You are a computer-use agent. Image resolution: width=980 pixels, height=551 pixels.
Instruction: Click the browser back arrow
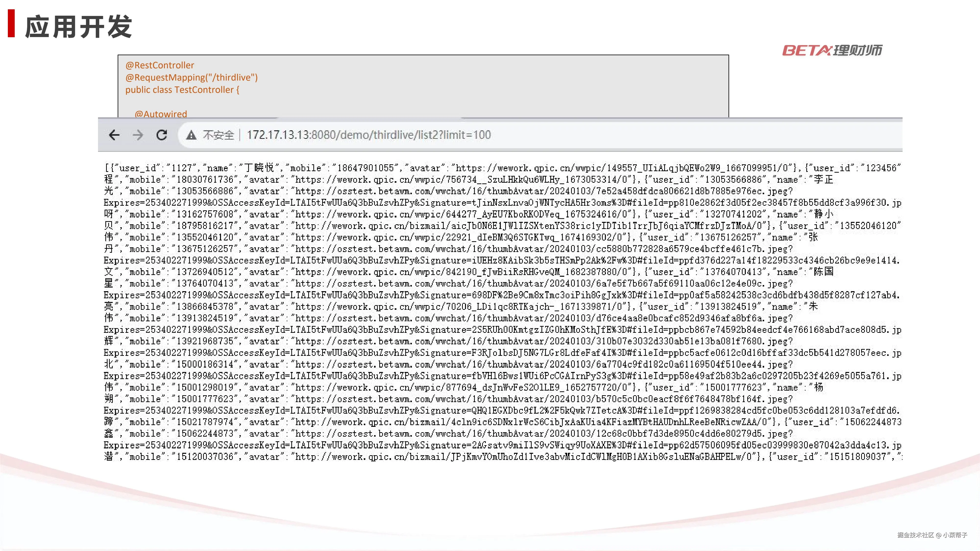(x=114, y=135)
